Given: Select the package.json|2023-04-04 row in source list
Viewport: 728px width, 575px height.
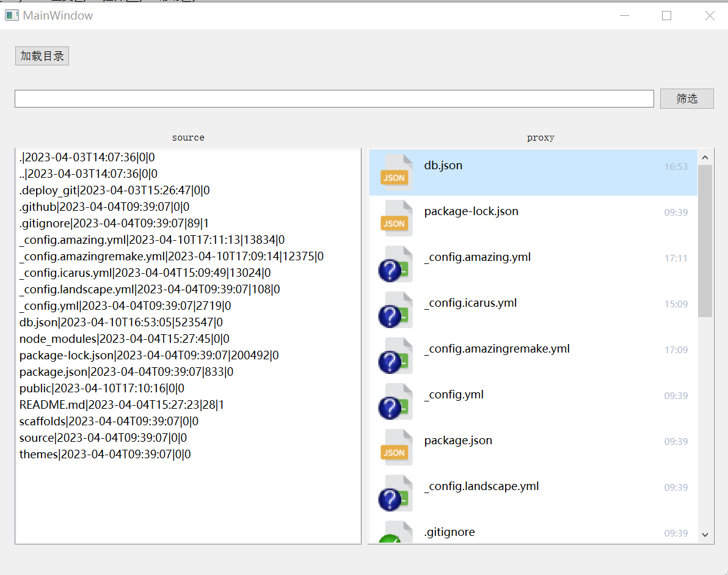Looking at the screenshot, I should pos(188,372).
